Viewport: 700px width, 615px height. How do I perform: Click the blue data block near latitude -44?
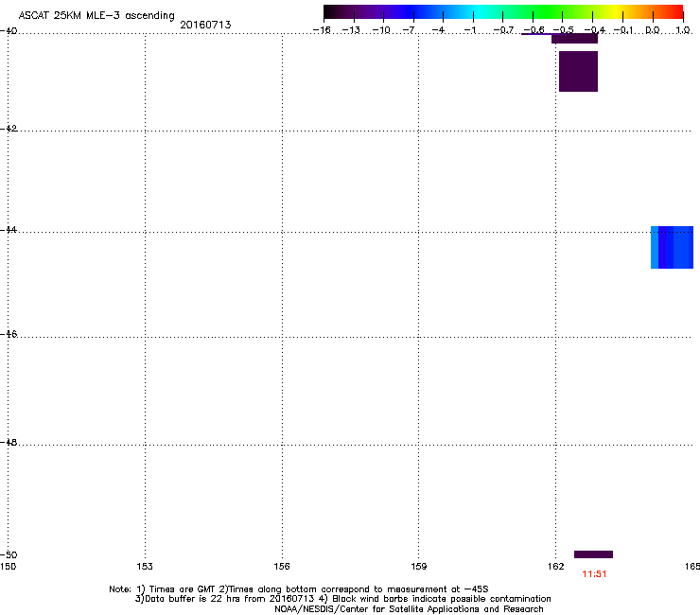(672, 248)
